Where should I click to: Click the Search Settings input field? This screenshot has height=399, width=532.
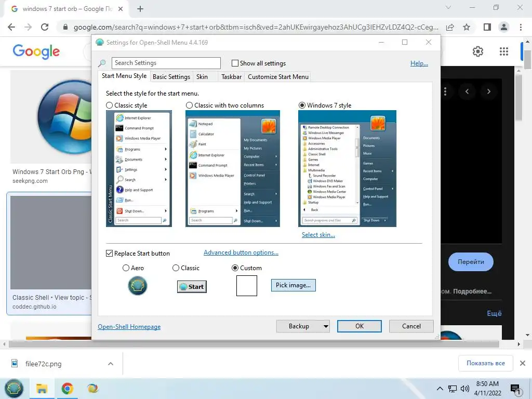pyautogui.click(x=166, y=63)
